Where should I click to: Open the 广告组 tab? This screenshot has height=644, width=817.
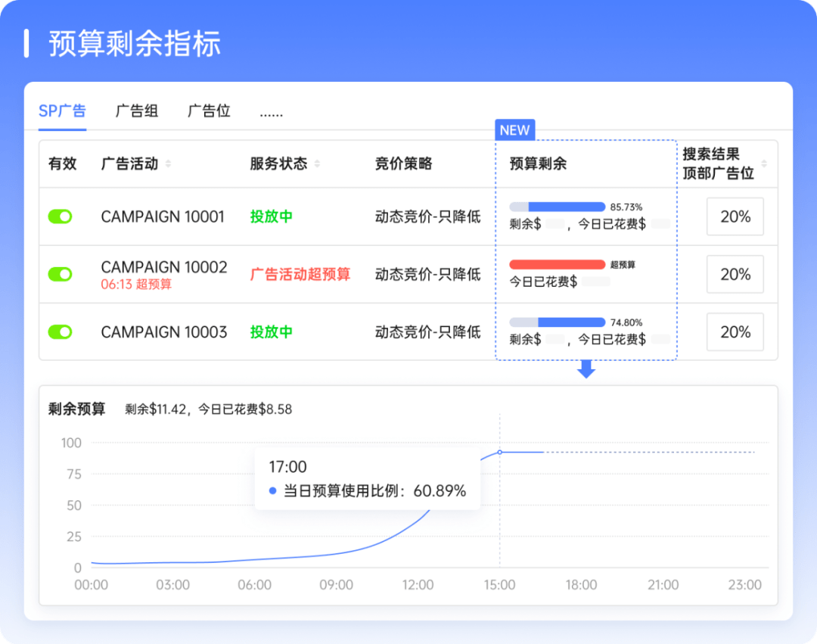pyautogui.click(x=137, y=111)
